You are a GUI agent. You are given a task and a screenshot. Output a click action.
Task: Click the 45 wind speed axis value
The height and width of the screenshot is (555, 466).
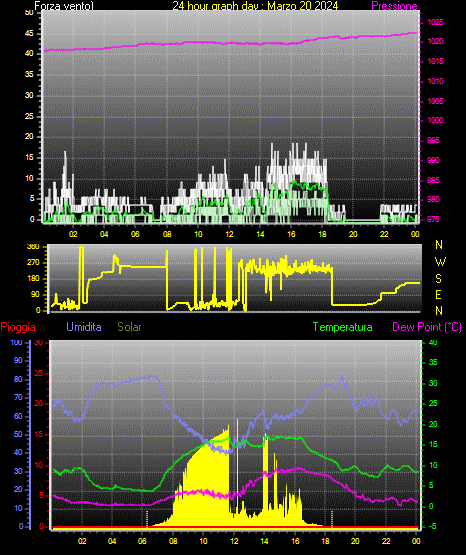point(29,34)
